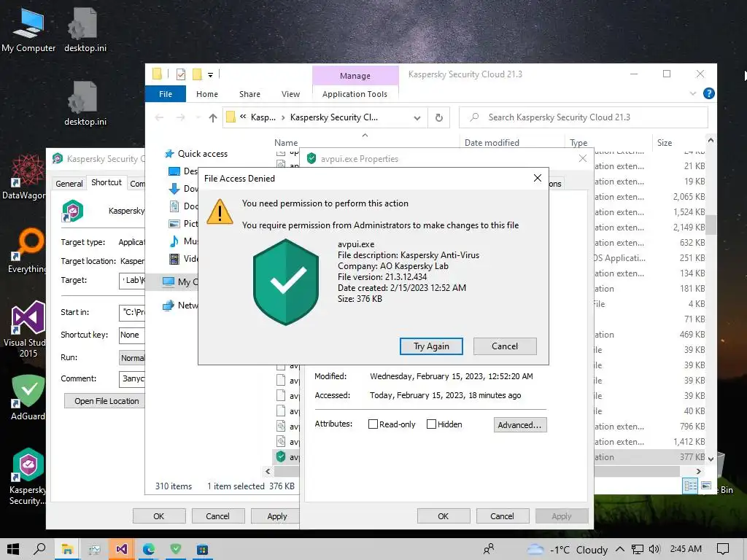Screen dimensions: 747x560
Task: Select DataWagon desktop shortcut
Action: (24, 177)
